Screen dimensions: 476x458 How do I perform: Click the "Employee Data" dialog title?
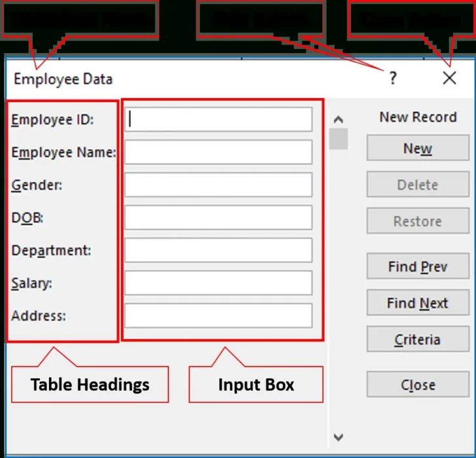click(63, 79)
